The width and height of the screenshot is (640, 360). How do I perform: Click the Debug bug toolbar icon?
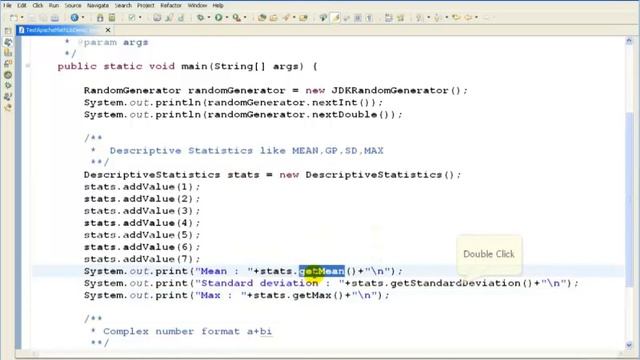coord(200,18)
